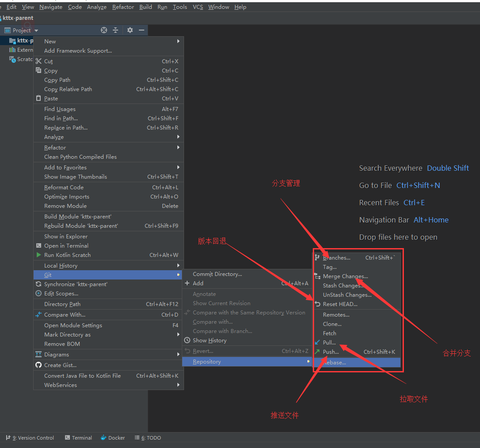Open Project panel settings gear
The image size is (480, 448).
tap(130, 30)
